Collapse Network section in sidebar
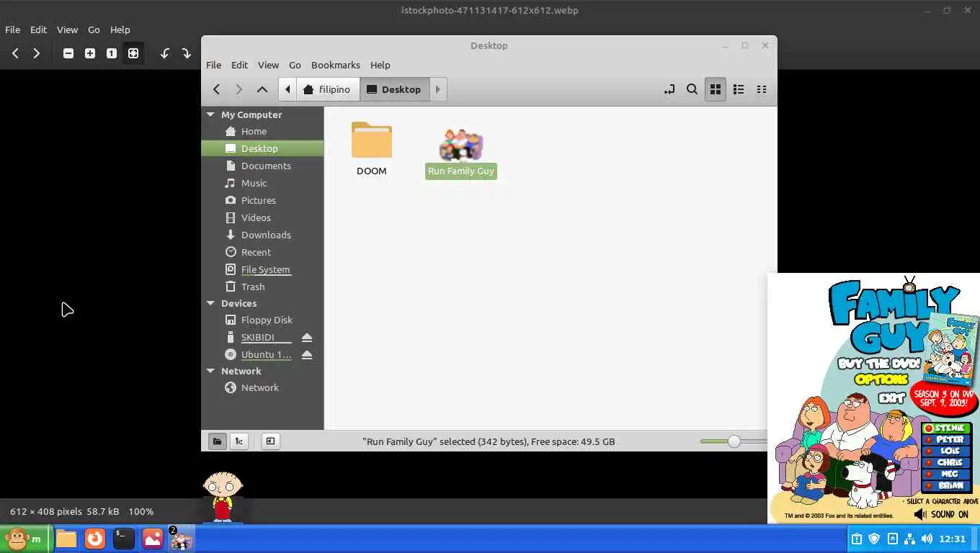The image size is (980, 553). click(210, 371)
